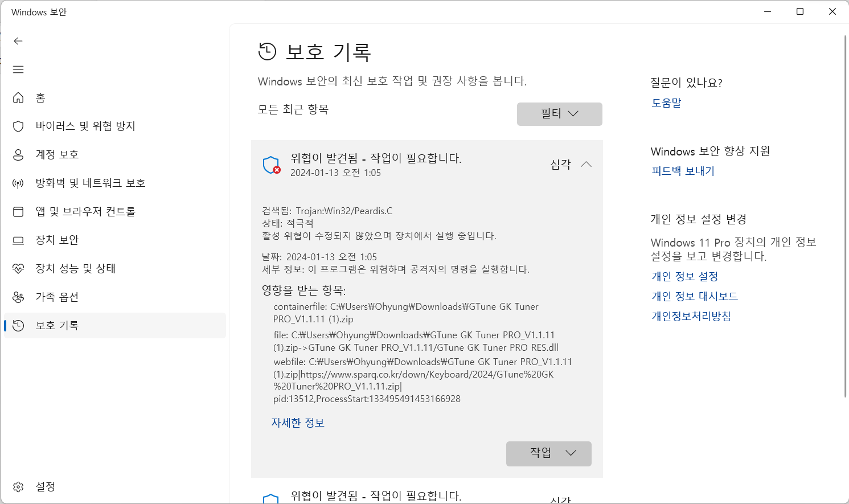This screenshot has width=849, height=504.
Task: Open the 자세한 정보 link
Action: [298, 423]
